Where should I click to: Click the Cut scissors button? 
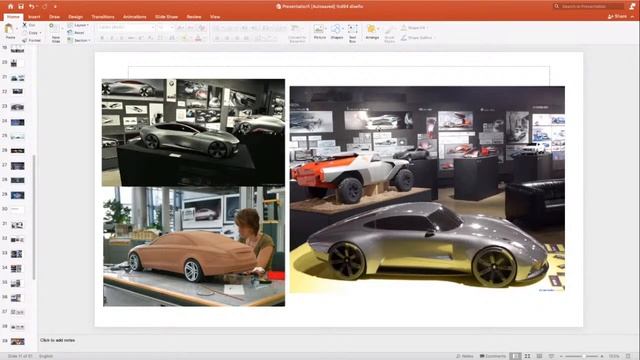[x=29, y=25]
